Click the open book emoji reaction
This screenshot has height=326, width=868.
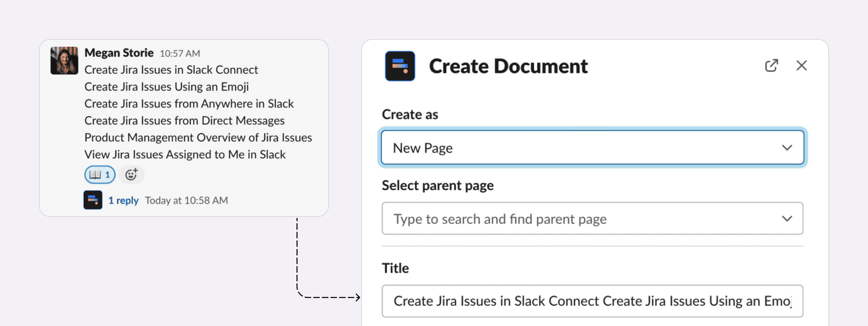pyautogui.click(x=100, y=174)
